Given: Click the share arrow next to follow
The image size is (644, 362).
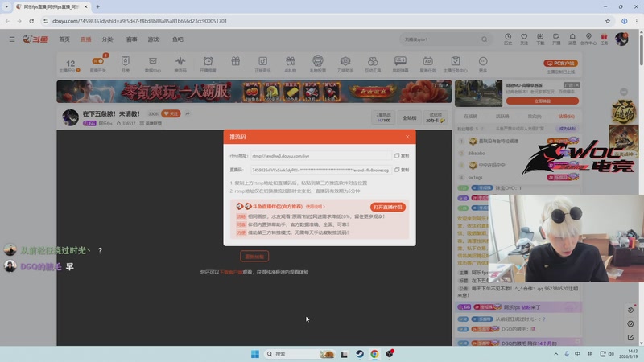Looking at the screenshot, I should coord(188,113).
